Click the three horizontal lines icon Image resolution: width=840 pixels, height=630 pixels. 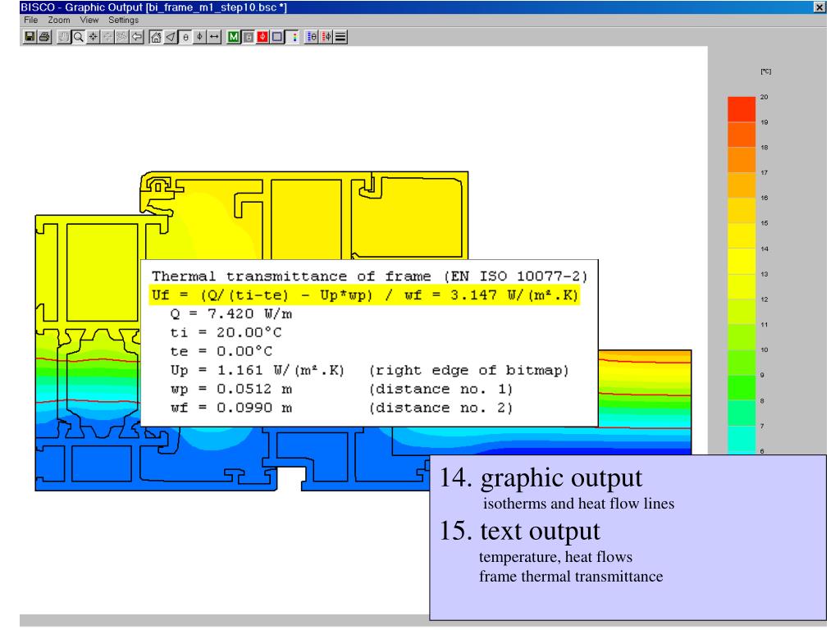click(x=340, y=37)
